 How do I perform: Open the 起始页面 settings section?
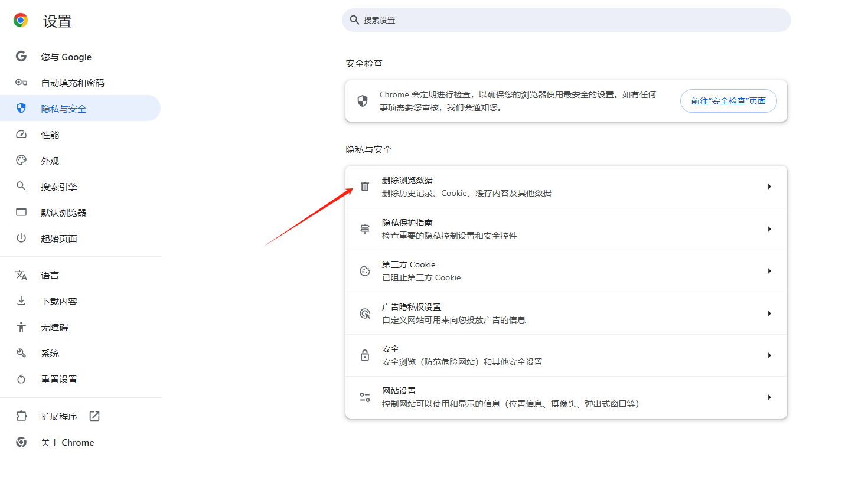[80, 239]
